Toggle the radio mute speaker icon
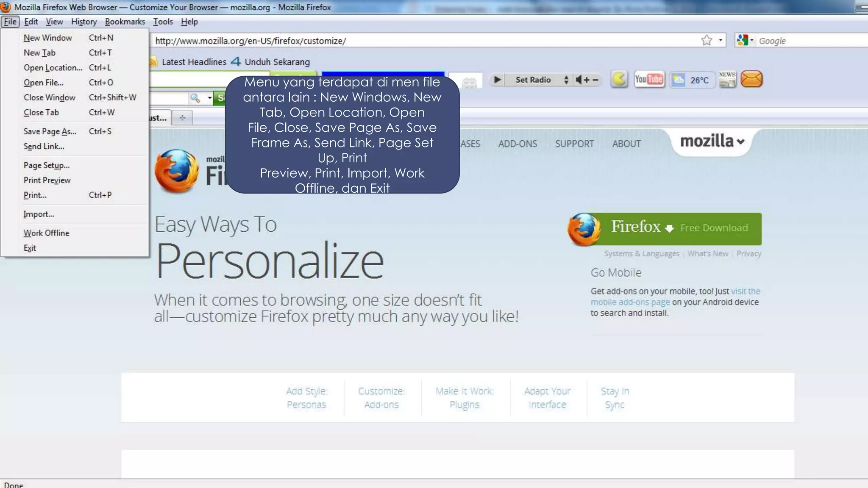Screen dimensions: 868x488 (x=579, y=80)
